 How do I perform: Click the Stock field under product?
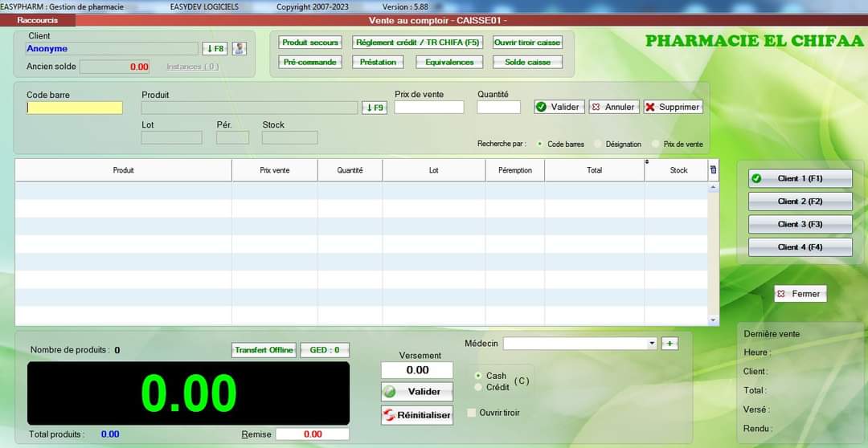pyautogui.click(x=290, y=138)
